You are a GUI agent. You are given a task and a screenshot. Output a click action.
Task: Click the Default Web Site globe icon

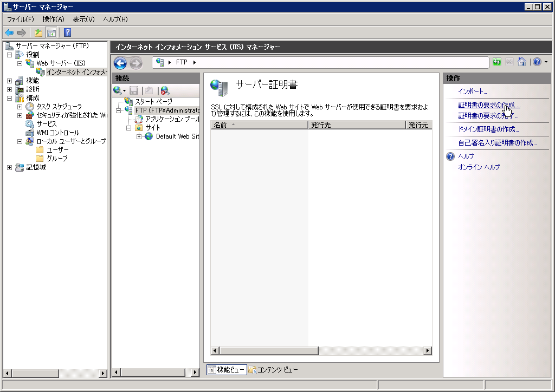(x=149, y=136)
